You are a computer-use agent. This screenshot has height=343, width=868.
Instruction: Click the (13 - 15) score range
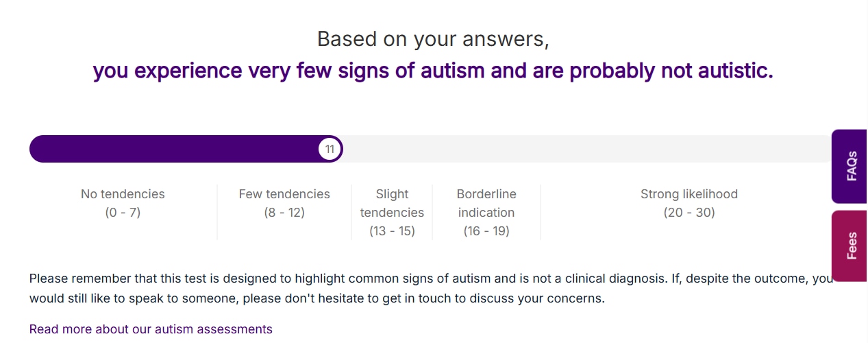[x=392, y=231]
